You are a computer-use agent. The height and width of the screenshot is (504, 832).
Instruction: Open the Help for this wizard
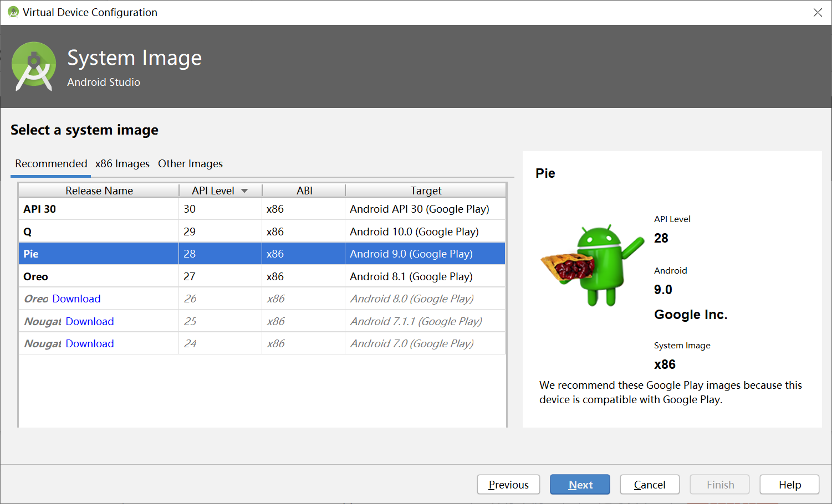(x=789, y=484)
